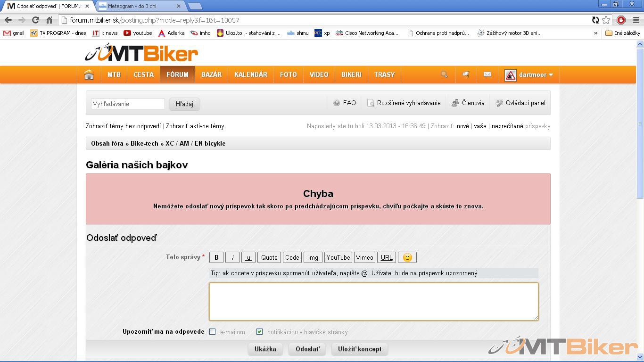This screenshot has width=644, height=362.
Task: Enable the e-mailom notification checkbox
Action: [213, 332]
